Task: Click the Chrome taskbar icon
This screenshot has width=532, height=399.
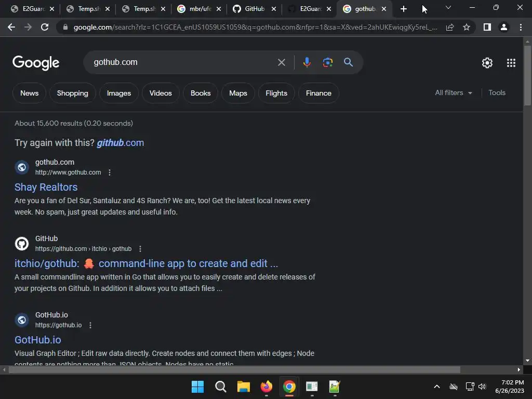Action: (x=289, y=387)
